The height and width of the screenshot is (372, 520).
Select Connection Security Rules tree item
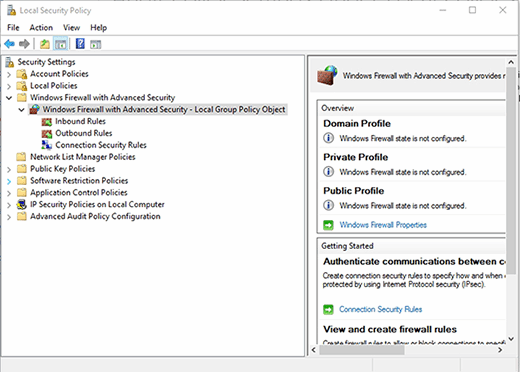(x=101, y=145)
